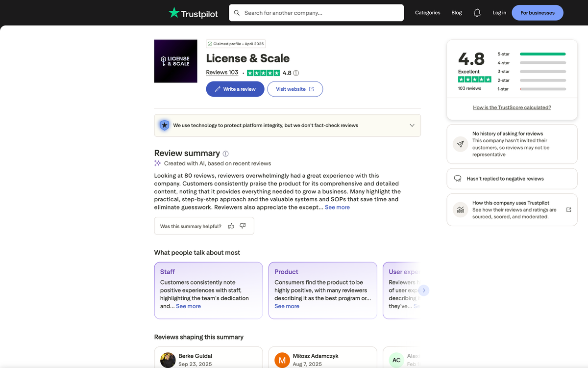588x368 pixels.
Task: Click 'No history of asking for reviews' text
Action: point(508,133)
